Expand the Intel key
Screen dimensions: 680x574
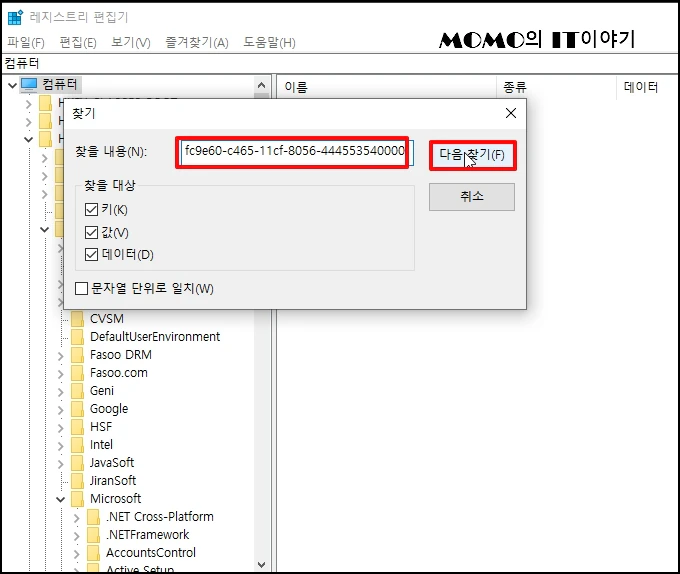61,446
